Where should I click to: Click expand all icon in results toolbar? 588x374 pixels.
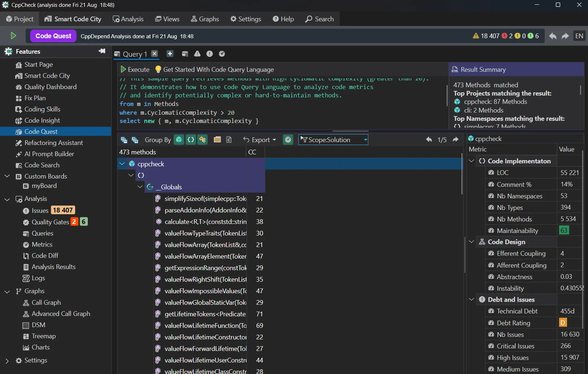click(124, 140)
